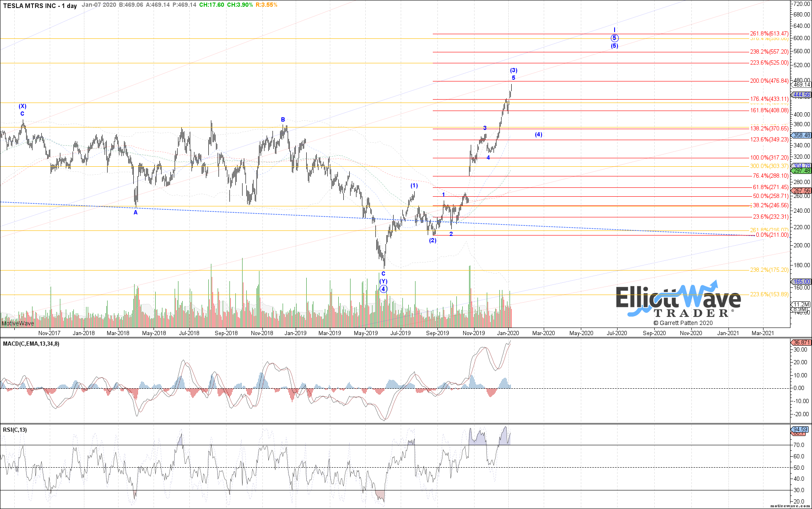Click the Nov-2017 date axis label
The image size is (812, 509).
click(x=49, y=333)
